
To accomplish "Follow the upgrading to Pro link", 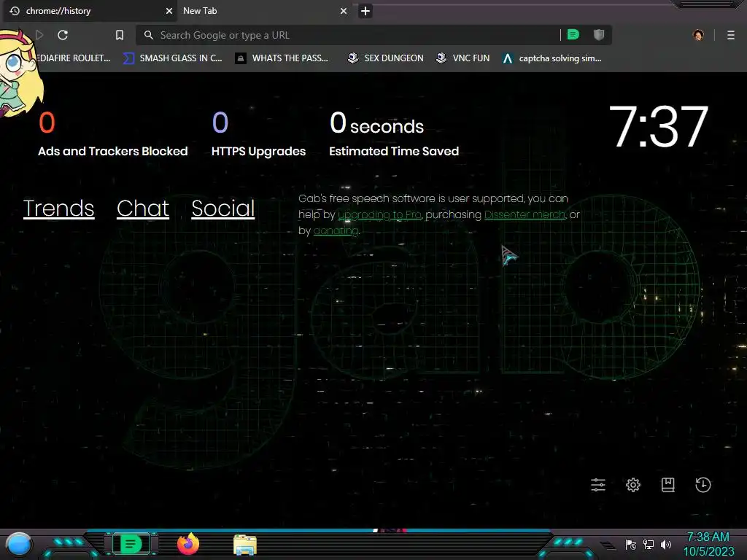I will 379,215.
